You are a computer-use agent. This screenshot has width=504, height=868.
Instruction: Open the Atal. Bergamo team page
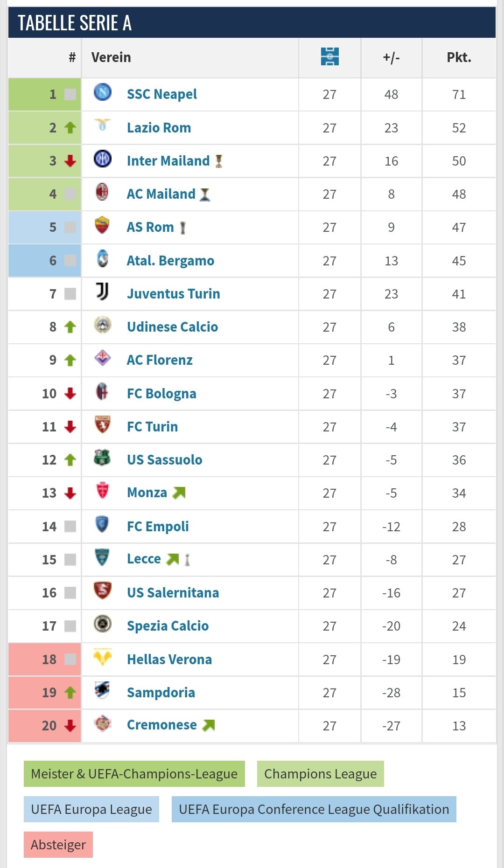pyautogui.click(x=170, y=261)
